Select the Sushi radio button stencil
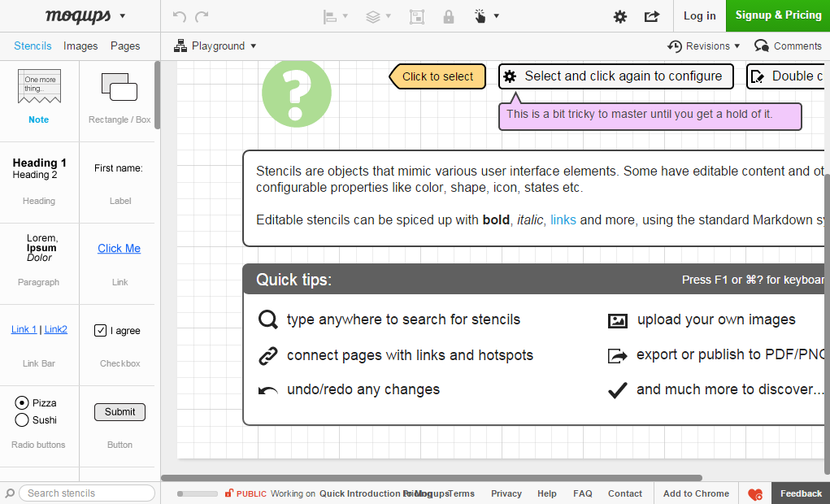Screen dimensions: 830x504 pos(22,419)
